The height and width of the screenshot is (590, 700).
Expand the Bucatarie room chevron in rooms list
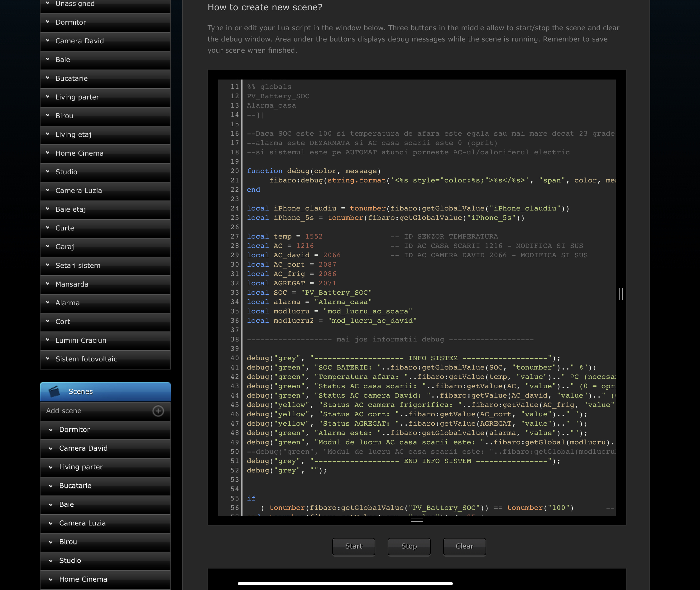(x=48, y=78)
